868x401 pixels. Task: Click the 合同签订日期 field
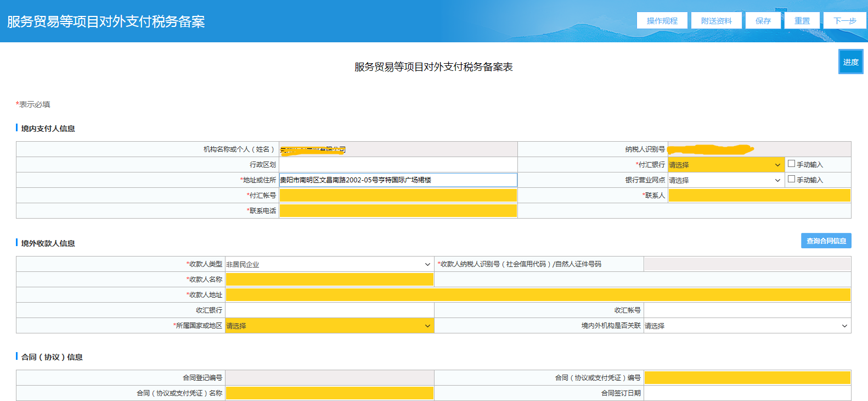(747, 393)
